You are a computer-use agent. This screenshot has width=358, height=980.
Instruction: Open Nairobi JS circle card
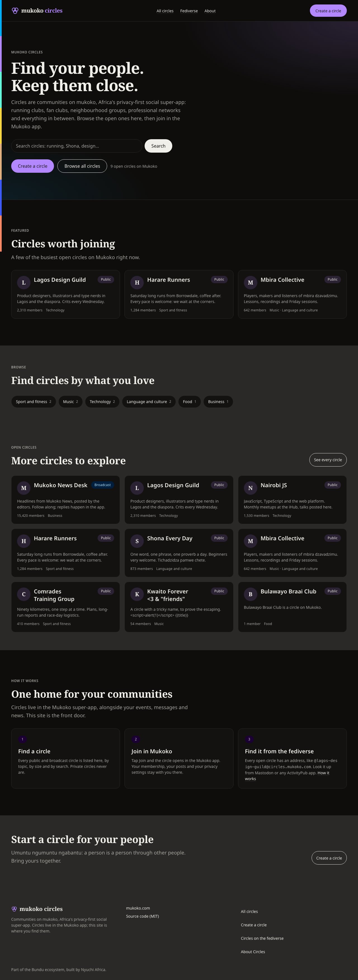pyautogui.click(x=292, y=500)
